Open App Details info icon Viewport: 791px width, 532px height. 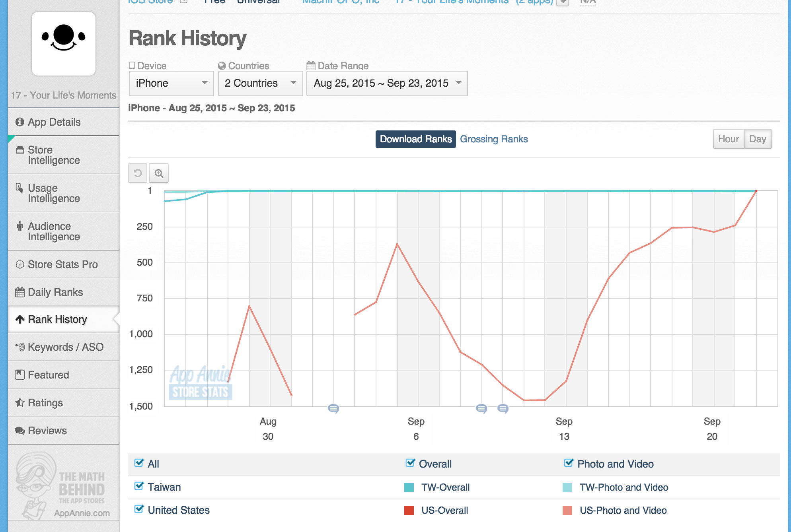(x=19, y=122)
